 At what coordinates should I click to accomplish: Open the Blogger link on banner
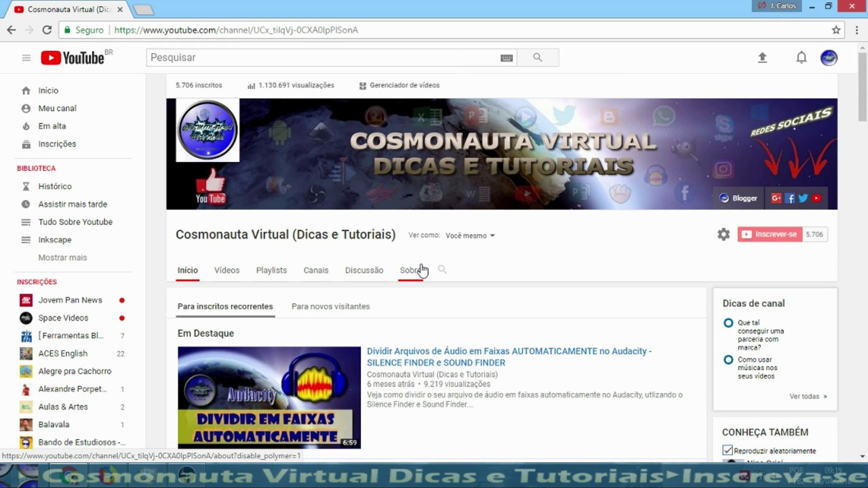click(x=738, y=198)
